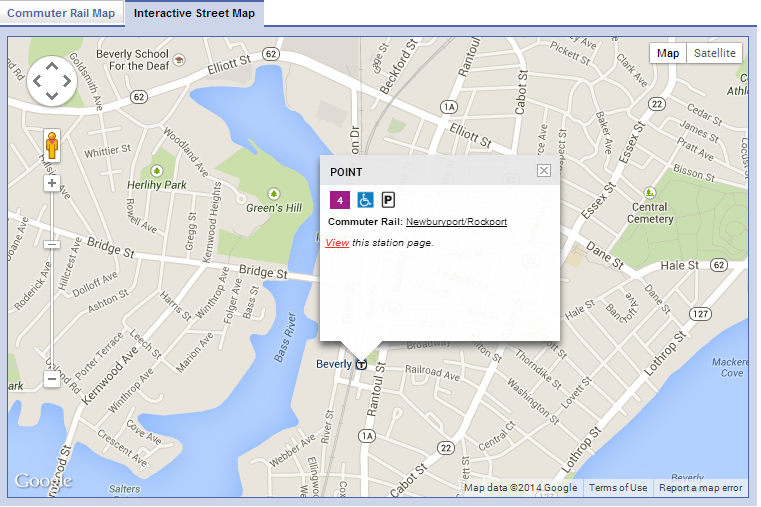Click the Beverly station T marker
The image size is (761, 507).
pyautogui.click(x=361, y=364)
